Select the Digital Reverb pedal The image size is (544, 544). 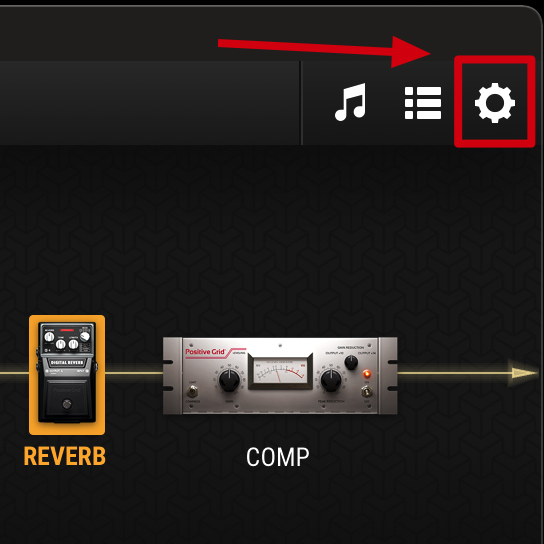click(67, 374)
